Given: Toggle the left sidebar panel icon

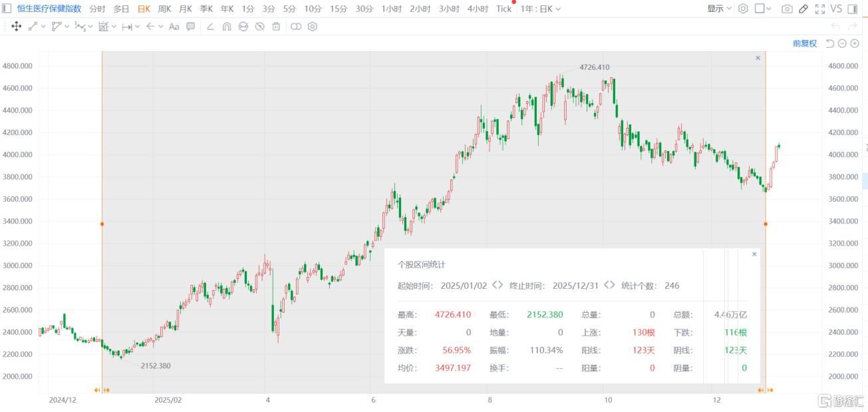Looking at the screenshot, I should 7,9.
